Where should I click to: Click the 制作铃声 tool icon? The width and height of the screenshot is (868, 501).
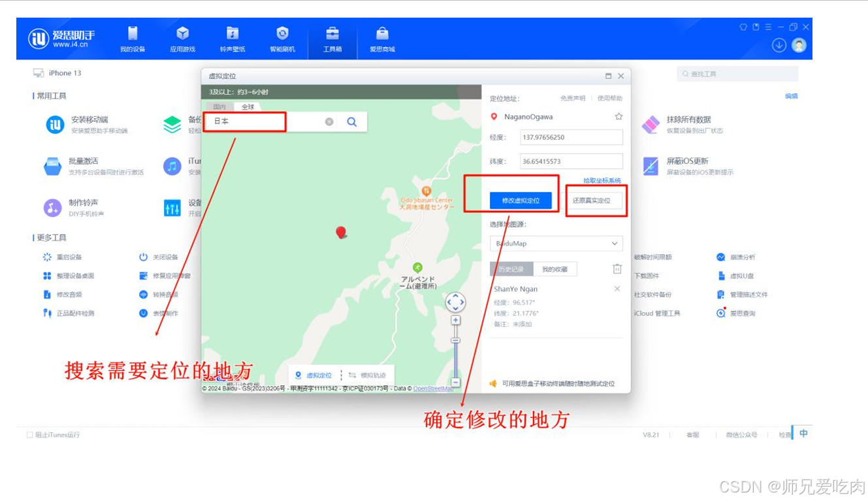52,208
